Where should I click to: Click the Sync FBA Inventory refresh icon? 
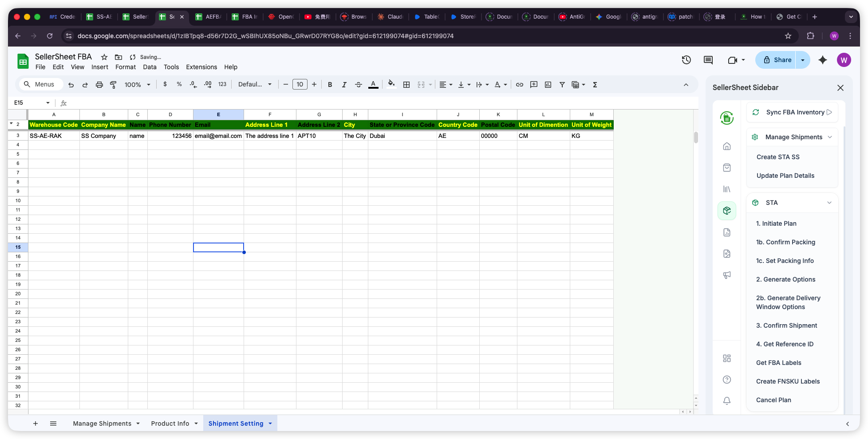click(756, 112)
